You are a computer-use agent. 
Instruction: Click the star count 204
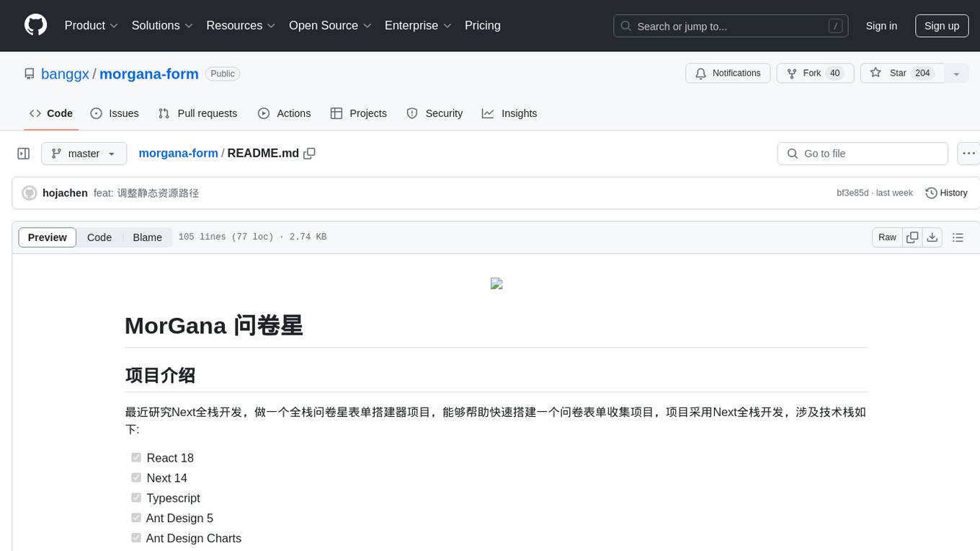point(922,74)
